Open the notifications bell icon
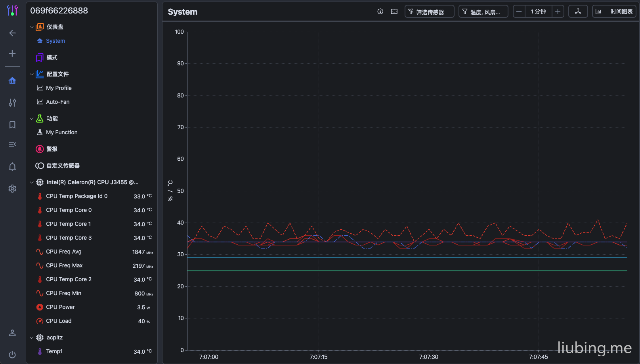 pos(12,167)
